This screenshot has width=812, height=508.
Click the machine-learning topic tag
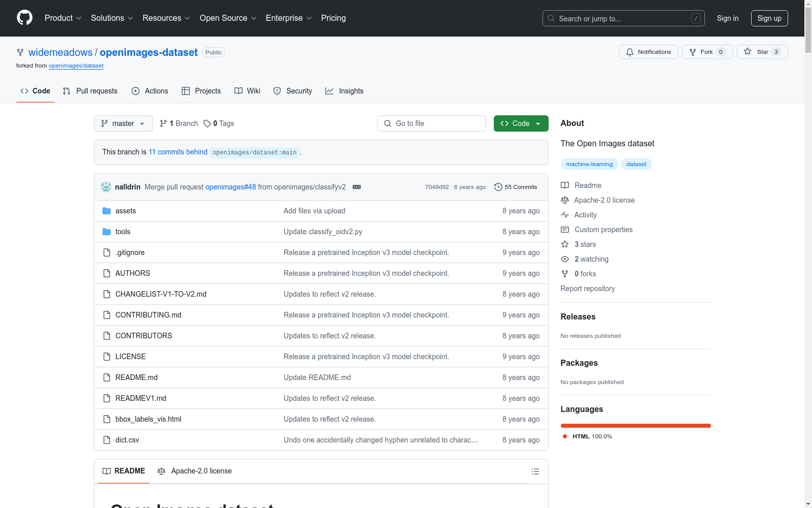tap(589, 164)
